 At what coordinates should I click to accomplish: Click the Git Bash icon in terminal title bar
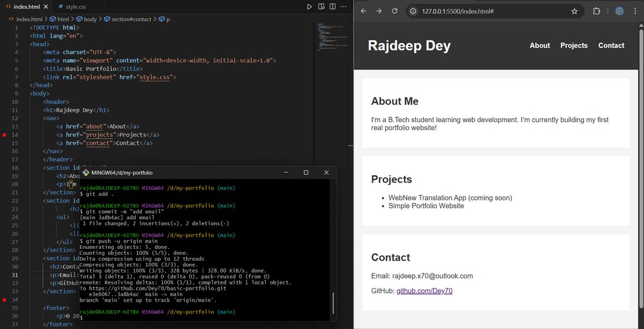tap(86, 173)
